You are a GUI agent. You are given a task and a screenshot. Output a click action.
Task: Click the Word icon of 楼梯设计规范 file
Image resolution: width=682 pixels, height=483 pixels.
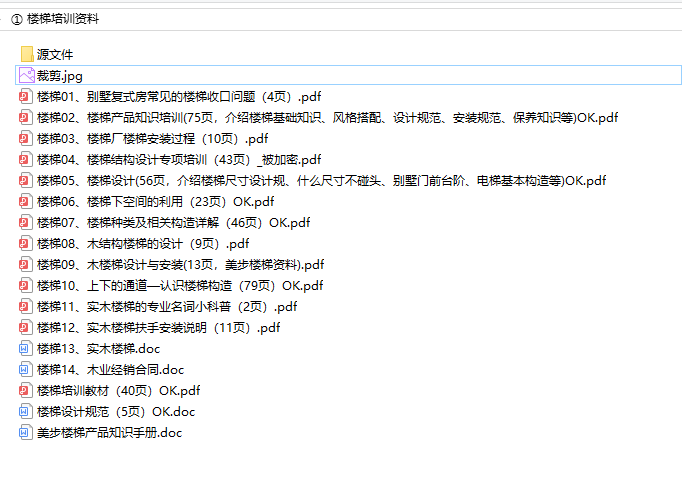pos(26,411)
